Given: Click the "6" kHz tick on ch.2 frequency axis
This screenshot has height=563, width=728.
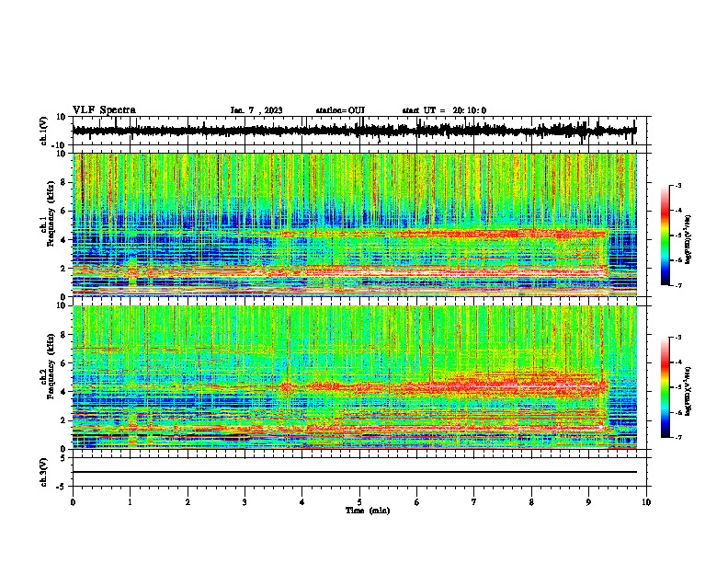Looking at the screenshot, I should (x=64, y=363).
